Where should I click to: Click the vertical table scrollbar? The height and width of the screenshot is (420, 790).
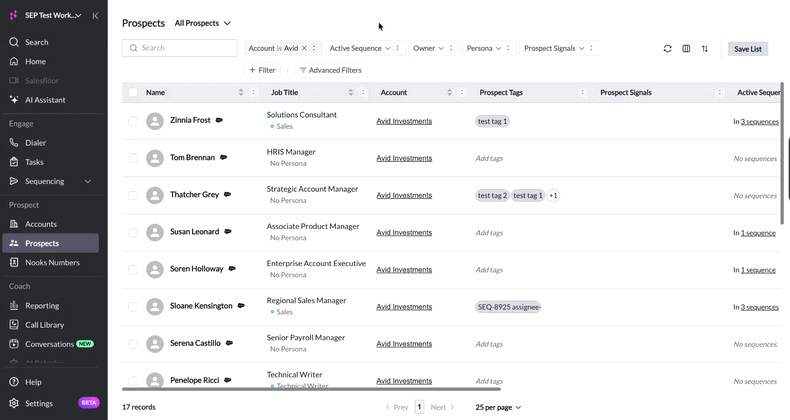pyautogui.click(x=782, y=154)
